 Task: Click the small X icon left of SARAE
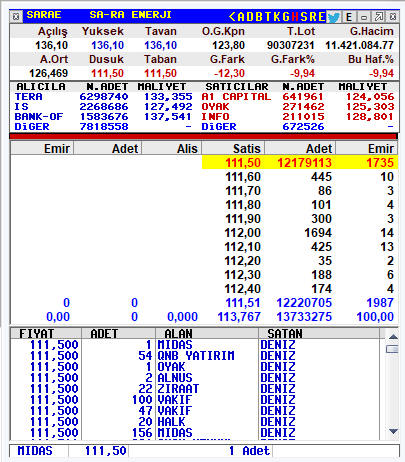[16, 16]
